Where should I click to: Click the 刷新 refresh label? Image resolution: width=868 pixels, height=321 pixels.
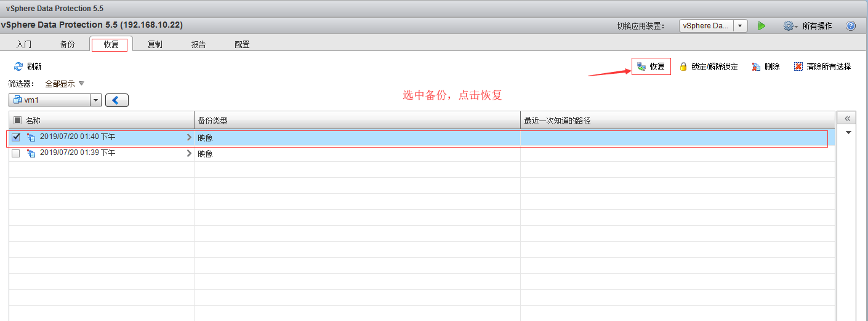pos(34,66)
